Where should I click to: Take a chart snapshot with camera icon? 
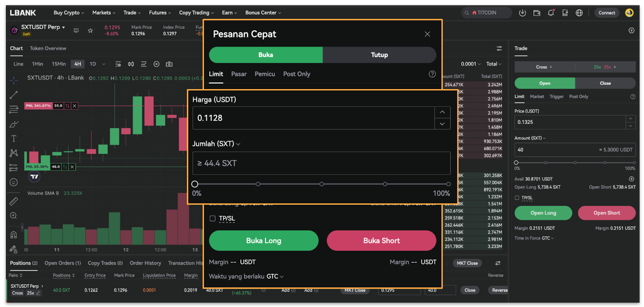[169, 64]
